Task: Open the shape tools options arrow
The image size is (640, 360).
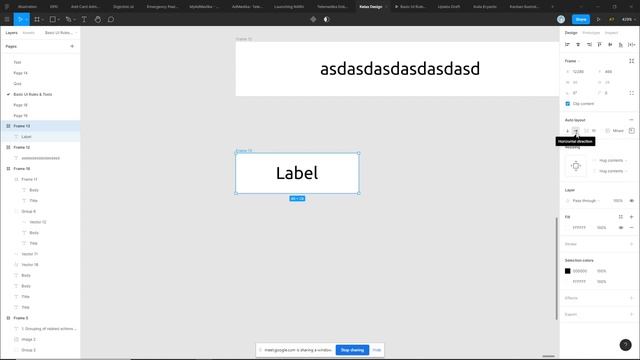Action: pos(58,20)
